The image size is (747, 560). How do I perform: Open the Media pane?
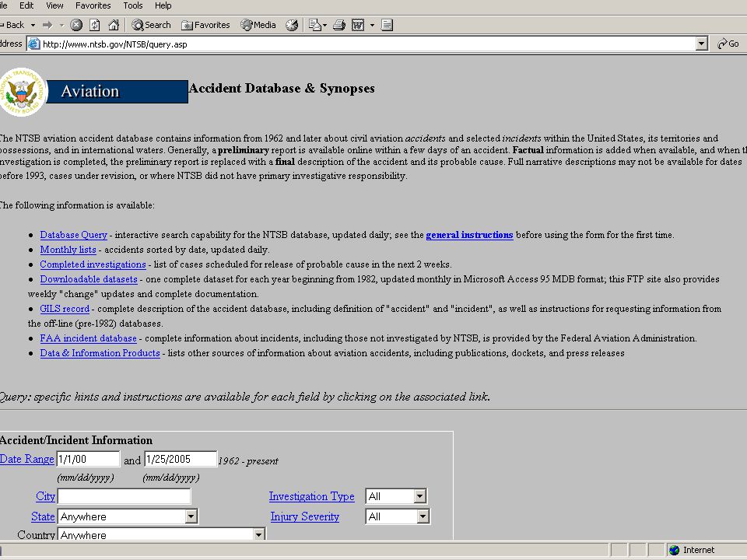click(258, 25)
